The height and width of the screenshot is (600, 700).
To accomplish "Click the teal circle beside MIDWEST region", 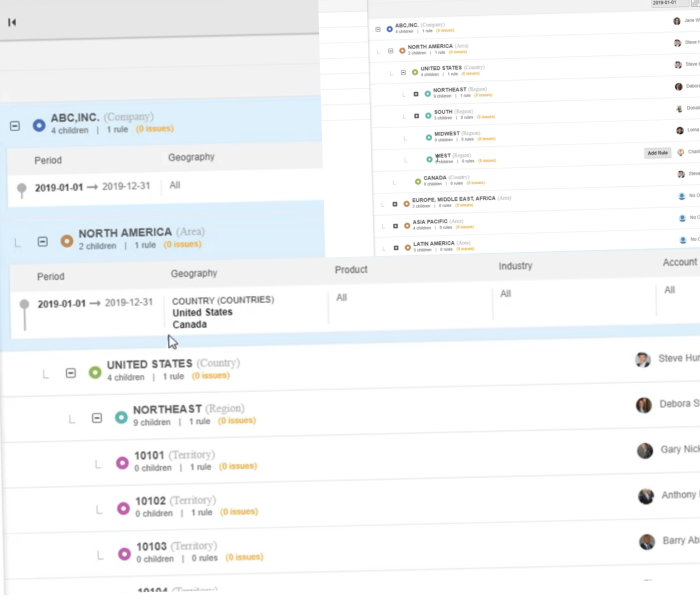I will [x=428, y=137].
